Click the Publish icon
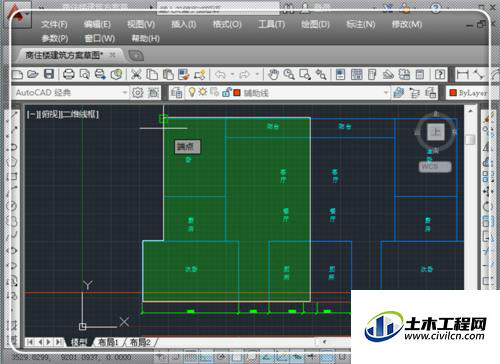 [x=100, y=74]
